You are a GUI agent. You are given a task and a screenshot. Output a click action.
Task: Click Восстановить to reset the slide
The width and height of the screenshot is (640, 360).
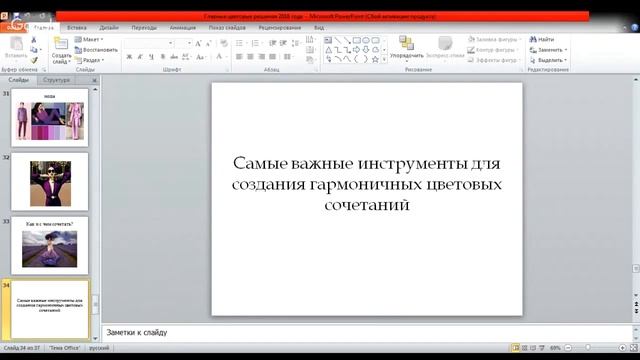[x=96, y=50]
